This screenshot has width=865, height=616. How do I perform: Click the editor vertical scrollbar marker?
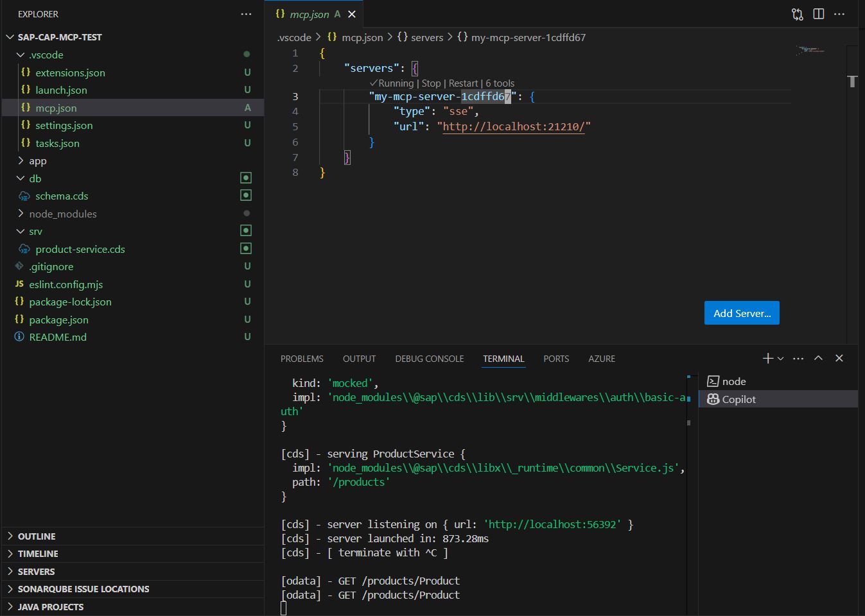tap(852, 81)
